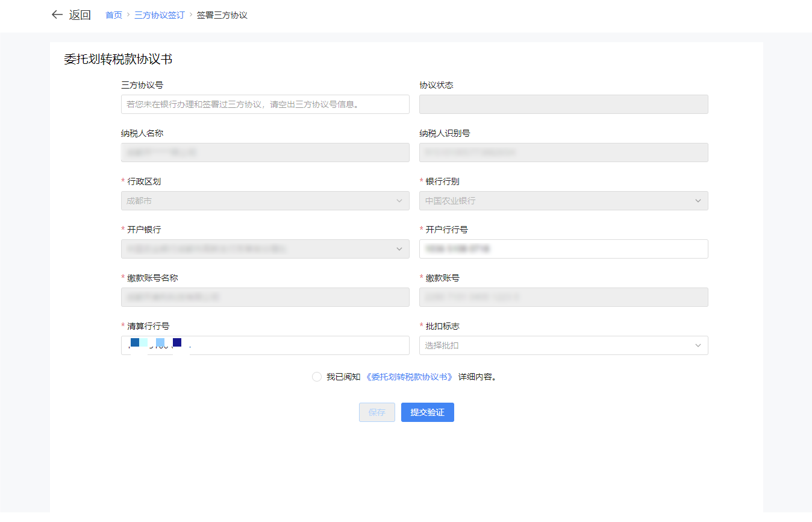The width and height of the screenshot is (812, 522).
Task: Click the 返回 text at top
Action: coord(80,15)
